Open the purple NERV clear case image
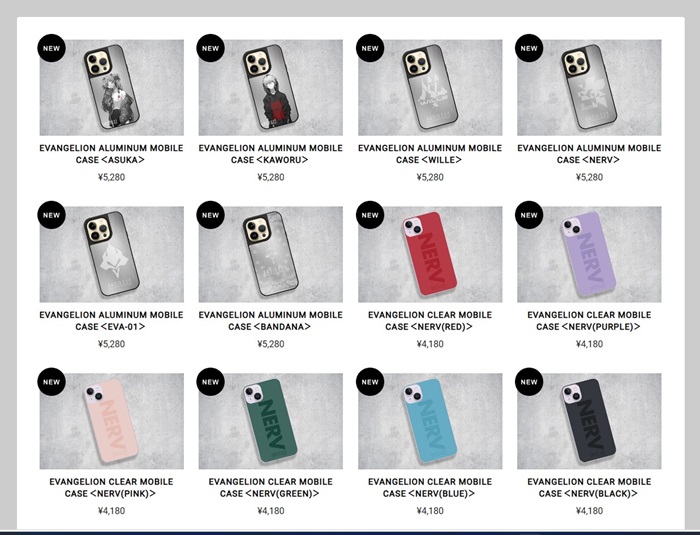 point(589,254)
